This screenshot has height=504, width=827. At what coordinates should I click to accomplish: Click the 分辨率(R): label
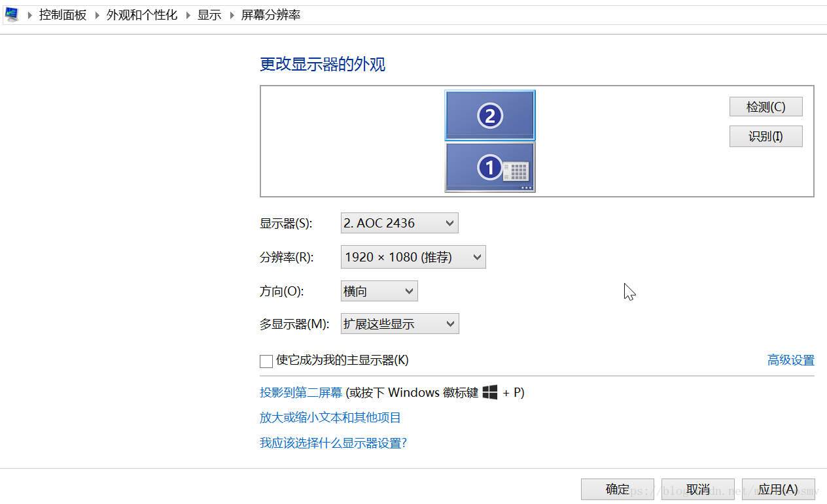point(287,258)
